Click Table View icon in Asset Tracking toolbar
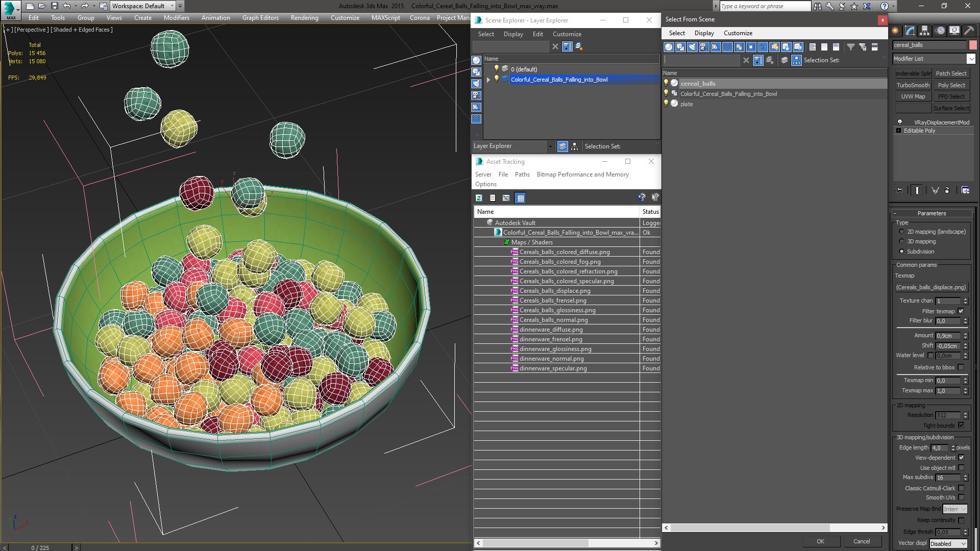Image resolution: width=980 pixels, height=551 pixels. [520, 198]
